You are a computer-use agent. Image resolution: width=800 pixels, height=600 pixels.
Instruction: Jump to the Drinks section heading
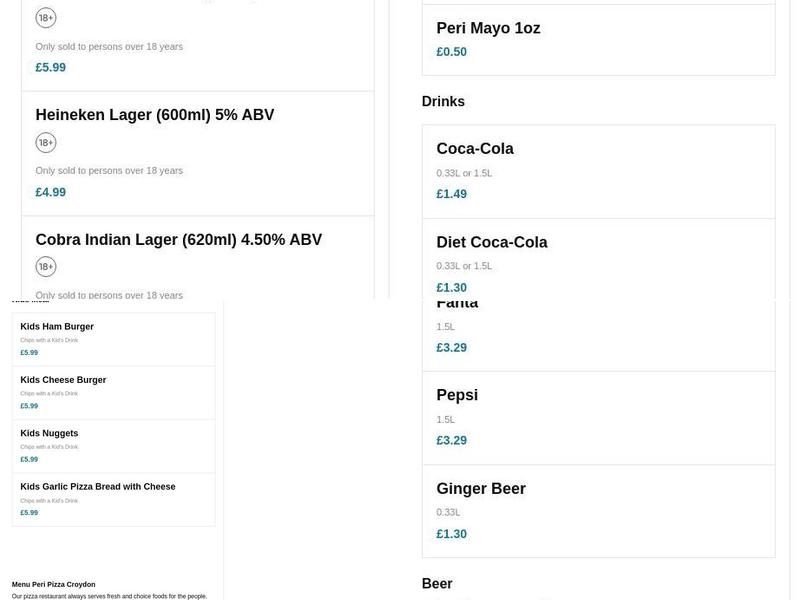[443, 101]
